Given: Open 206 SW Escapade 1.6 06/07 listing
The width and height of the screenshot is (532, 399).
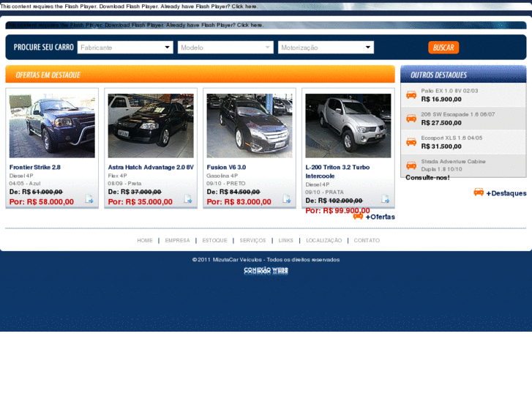Looking at the screenshot, I should click(458, 114).
